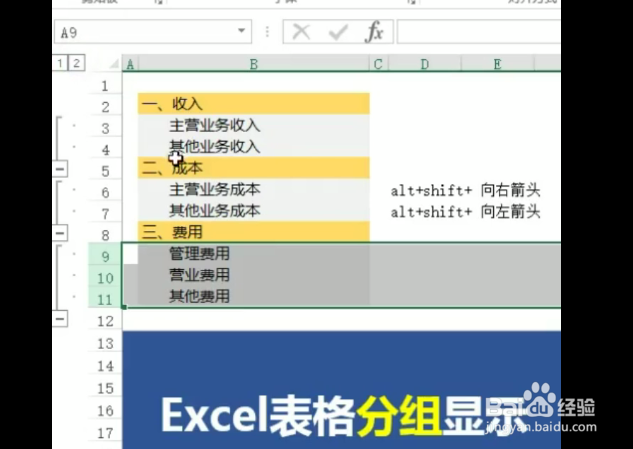Screen dimensions: 633x449
Task: Click cell '管理费用'
Action: [x=254, y=254]
